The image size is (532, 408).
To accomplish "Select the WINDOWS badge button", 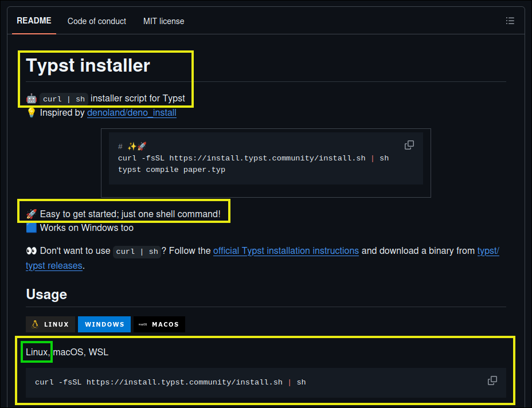I will pos(104,324).
